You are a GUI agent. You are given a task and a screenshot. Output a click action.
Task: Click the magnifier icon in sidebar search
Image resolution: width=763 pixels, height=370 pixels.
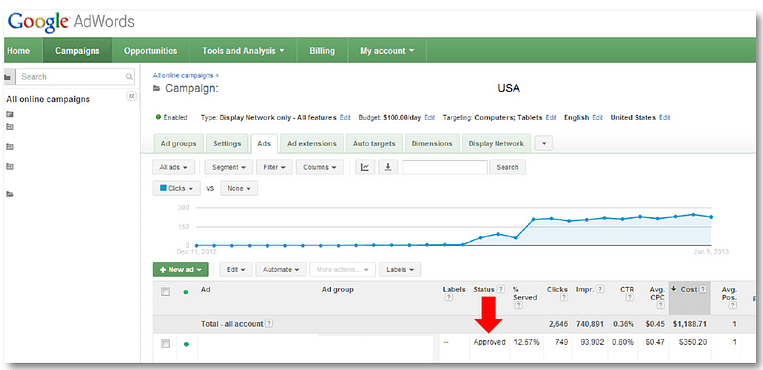[x=129, y=77]
